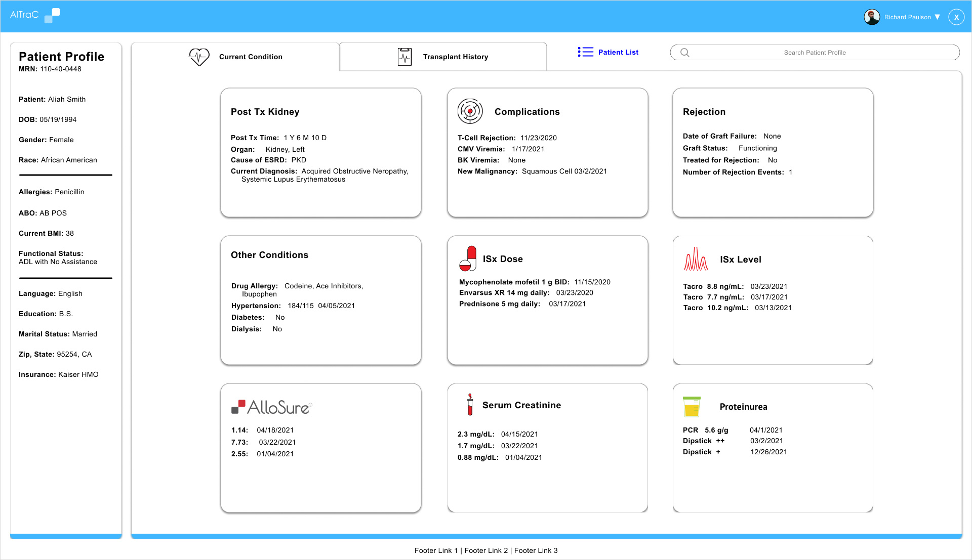Select the Complications target icon
Viewport: 972px width, 560px height.
[470, 111]
